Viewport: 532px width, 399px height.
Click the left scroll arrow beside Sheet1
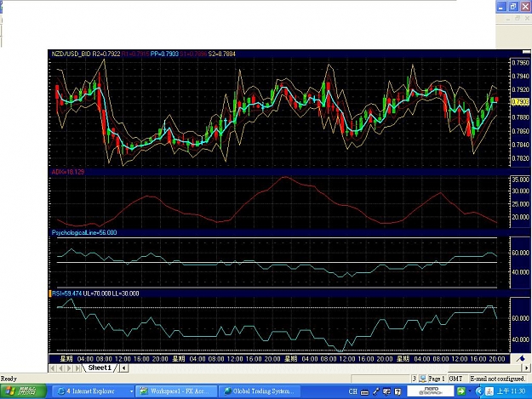(x=123, y=368)
